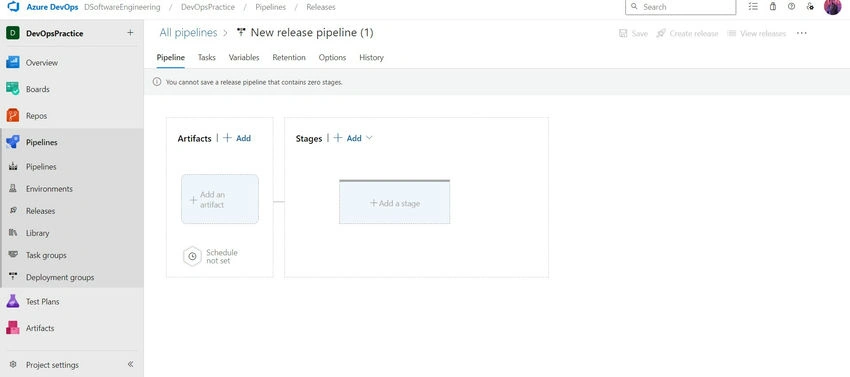Open the Artifacts hub icon
Image resolution: width=850 pixels, height=377 pixels.
(13, 328)
